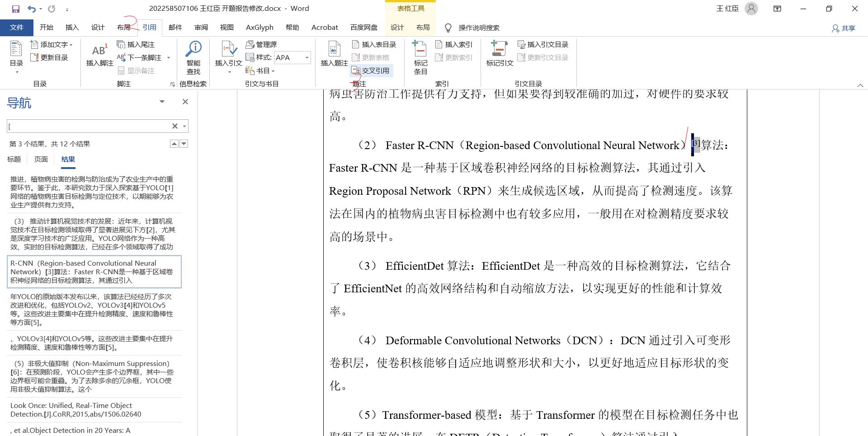Open the undo history dropdown arrow
Image resolution: width=868 pixels, height=436 pixels.
[41, 9]
